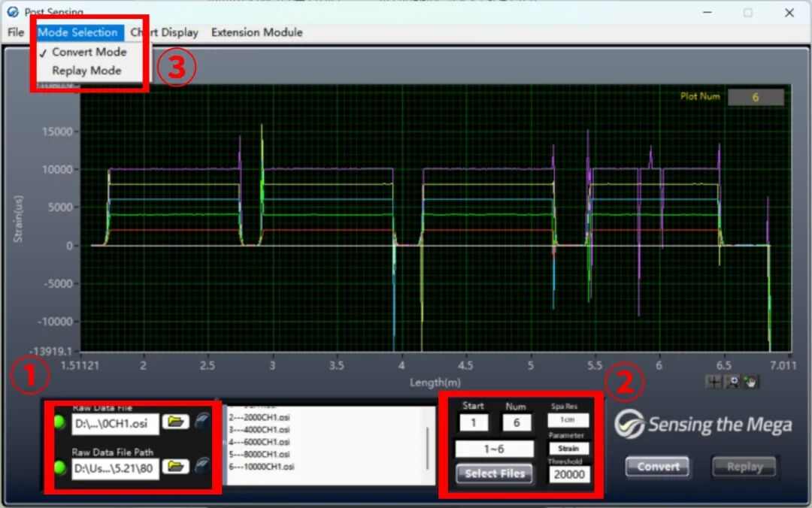The width and height of the screenshot is (812, 508).
Task: Open the Extension Module menu
Action: click(x=256, y=32)
